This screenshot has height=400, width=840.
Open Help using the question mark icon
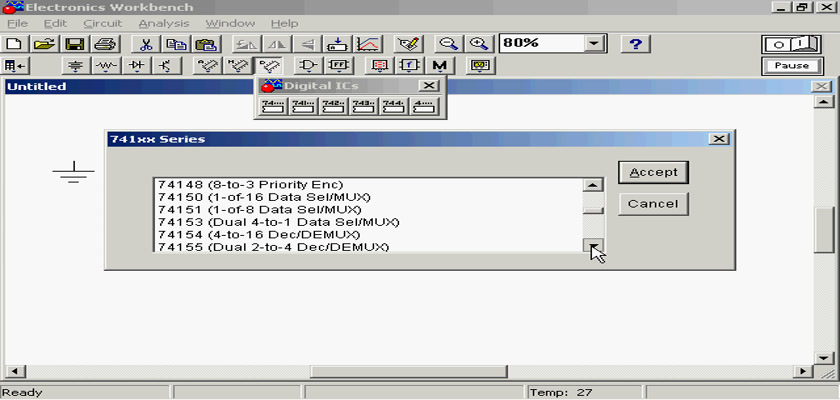tap(635, 44)
